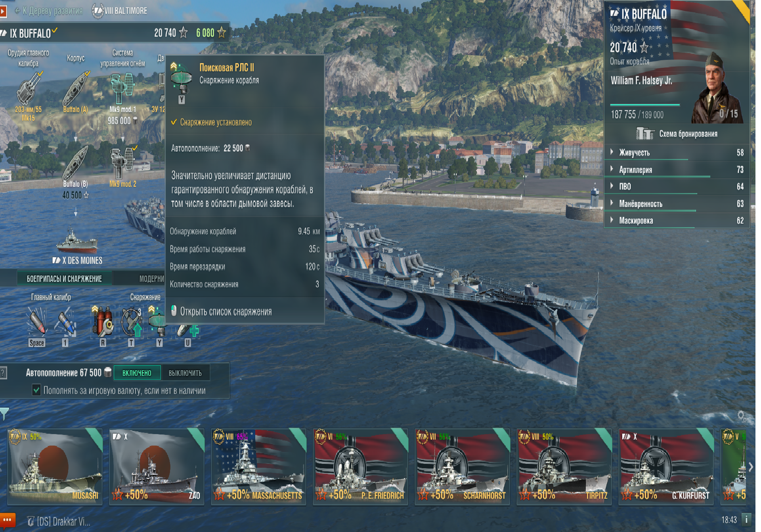Switch to БОЕПРИПАСЫ И СНАРЯЖЕНИЕ tab

[64, 279]
